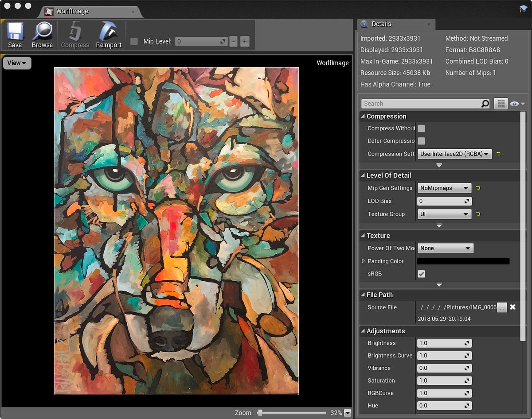The width and height of the screenshot is (532, 419).
Task: Open the Compression Settings UserInterface2D dropdown
Action: click(x=454, y=154)
